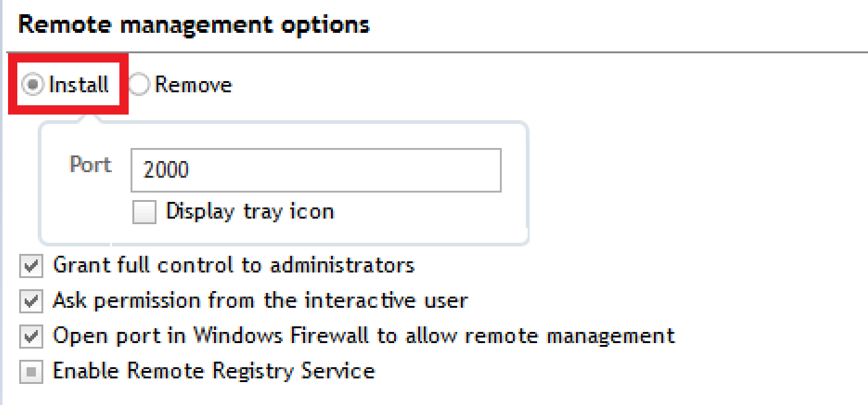Screen dimensions: 868x405
Task: Click the "Grant full control to administrators" label
Action: point(233,266)
